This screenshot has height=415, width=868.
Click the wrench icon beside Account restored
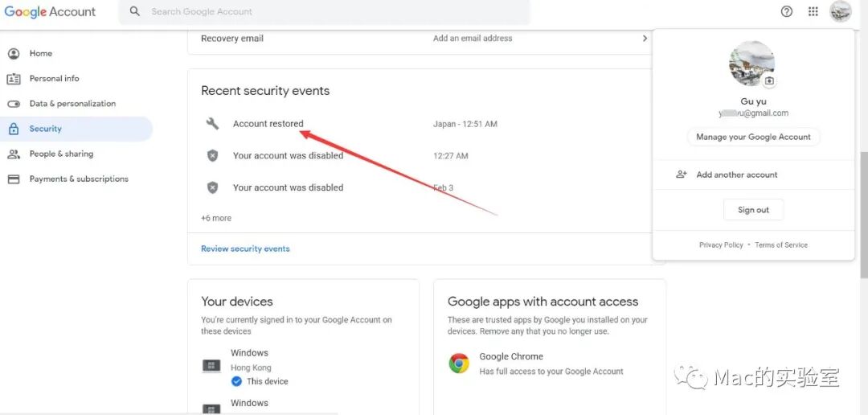(212, 124)
